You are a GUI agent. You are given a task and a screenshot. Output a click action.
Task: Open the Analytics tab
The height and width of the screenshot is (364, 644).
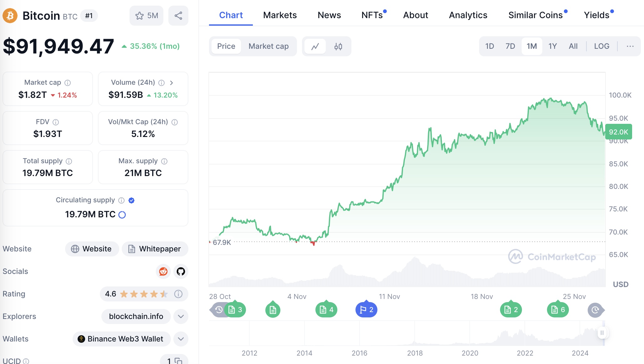(x=468, y=15)
